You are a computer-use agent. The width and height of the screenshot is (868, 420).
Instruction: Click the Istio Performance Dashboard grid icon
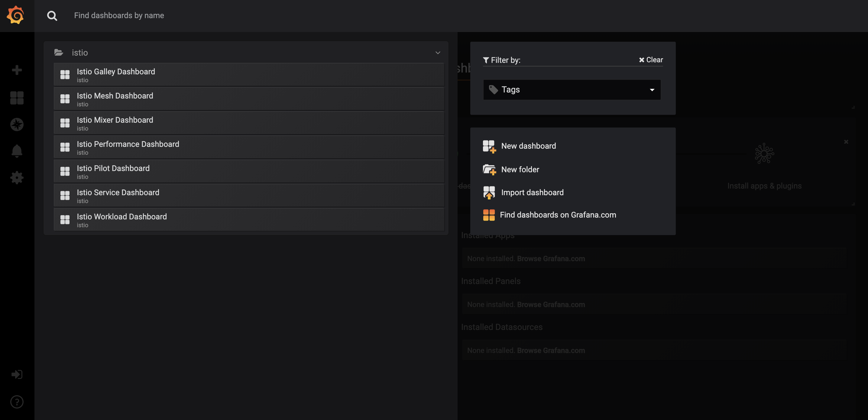pyautogui.click(x=65, y=147)
